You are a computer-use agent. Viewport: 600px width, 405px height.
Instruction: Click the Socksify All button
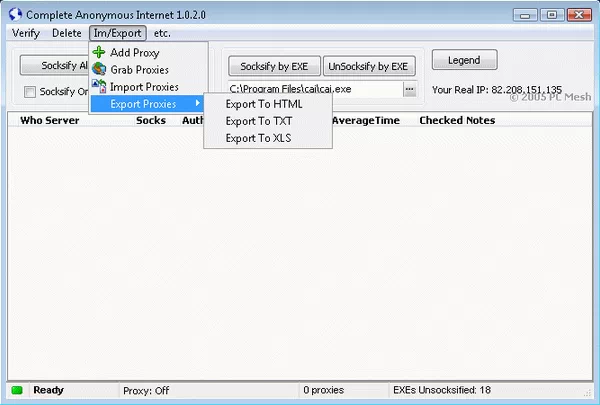55,65
